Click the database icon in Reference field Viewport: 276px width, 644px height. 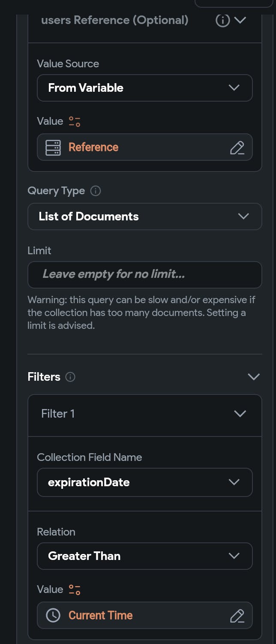53,147
